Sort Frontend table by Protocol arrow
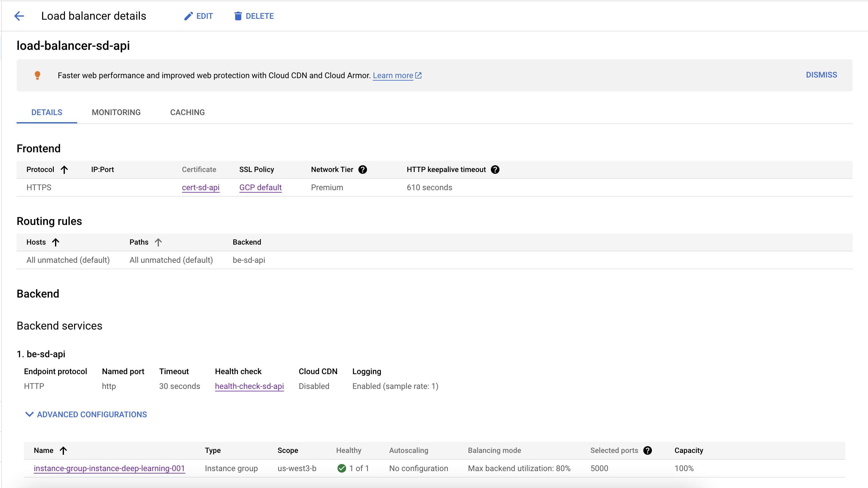The image size is (868, 488). (64, 169)
